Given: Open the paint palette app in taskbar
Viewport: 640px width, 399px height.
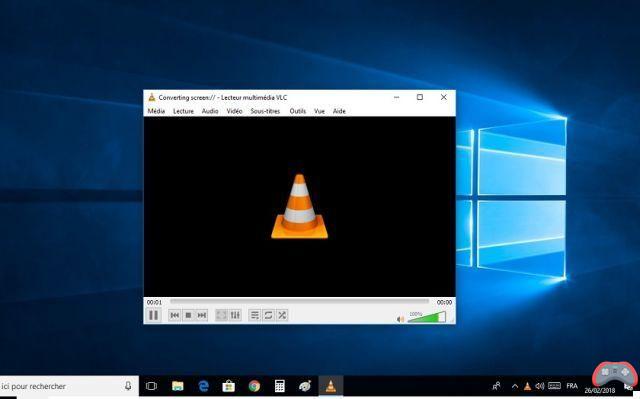Looking at the screenshot, I should click(305, 386).
